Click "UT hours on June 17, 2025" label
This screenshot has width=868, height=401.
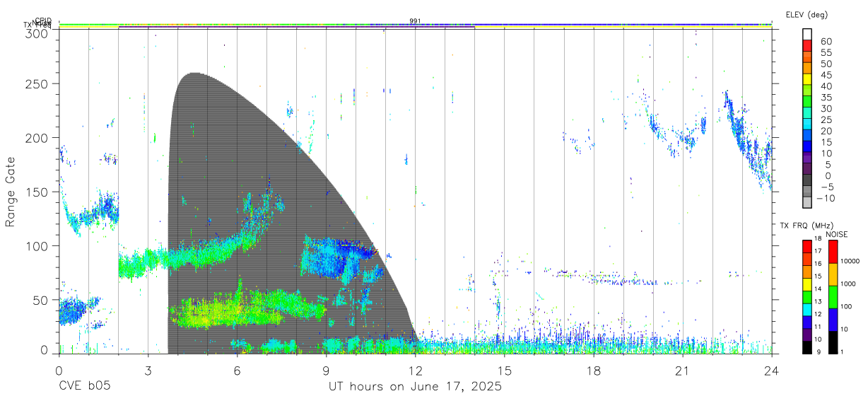[x=415, y=387]
